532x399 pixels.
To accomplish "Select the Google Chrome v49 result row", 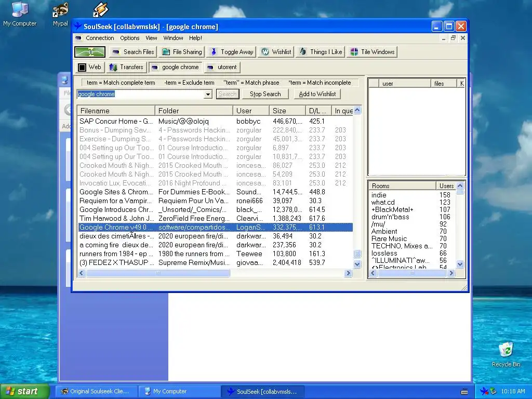I will (x=216, y=227).
